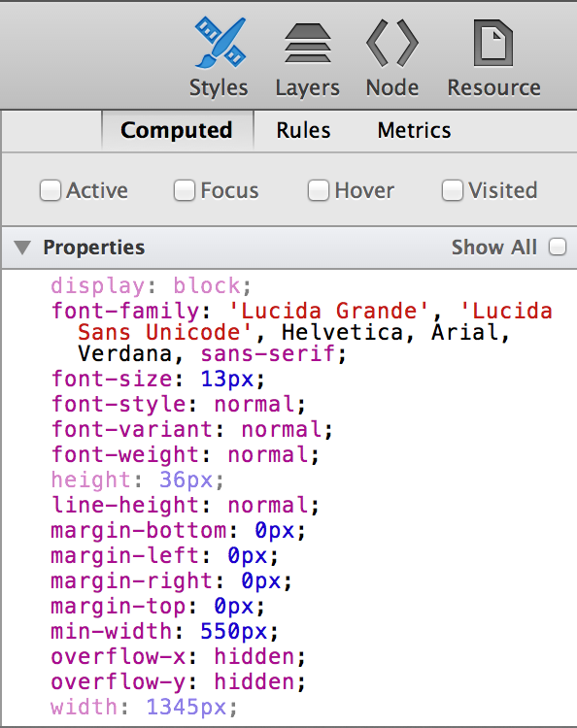The height and width of the screenshot is (728, 577).
Task: Open the Resource document icon
Action: 493,43
